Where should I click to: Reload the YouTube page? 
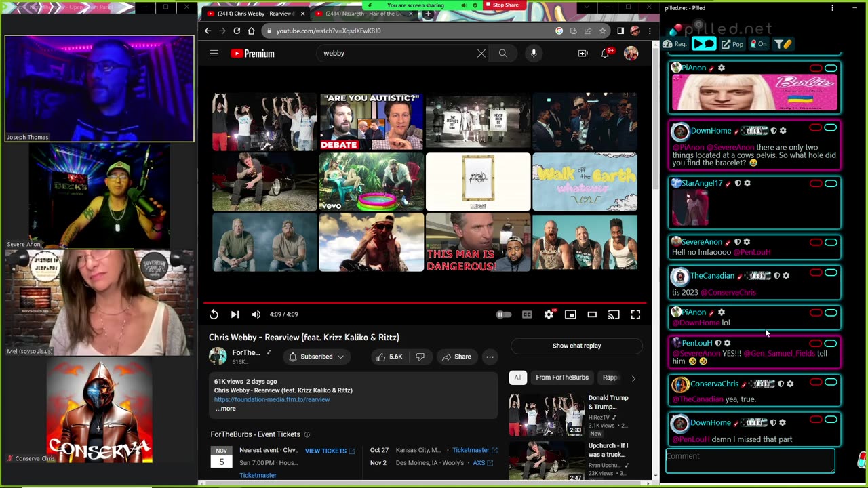click(x=237, y=30)
